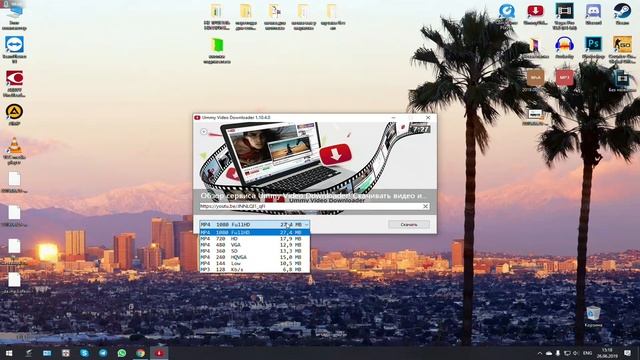Viewport: 640px width, 360px height.
Task: Open WhatsApp from the taskbar
Action: (122, 353)
